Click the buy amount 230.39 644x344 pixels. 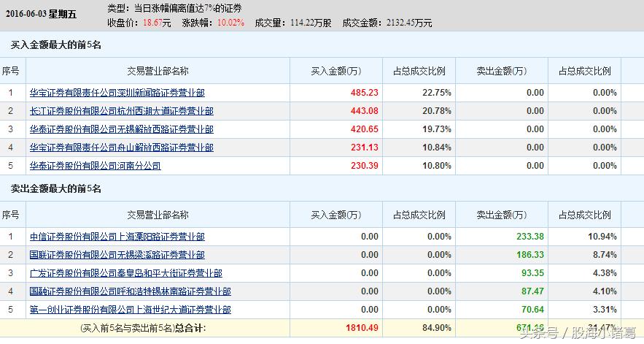pos(365,166)
